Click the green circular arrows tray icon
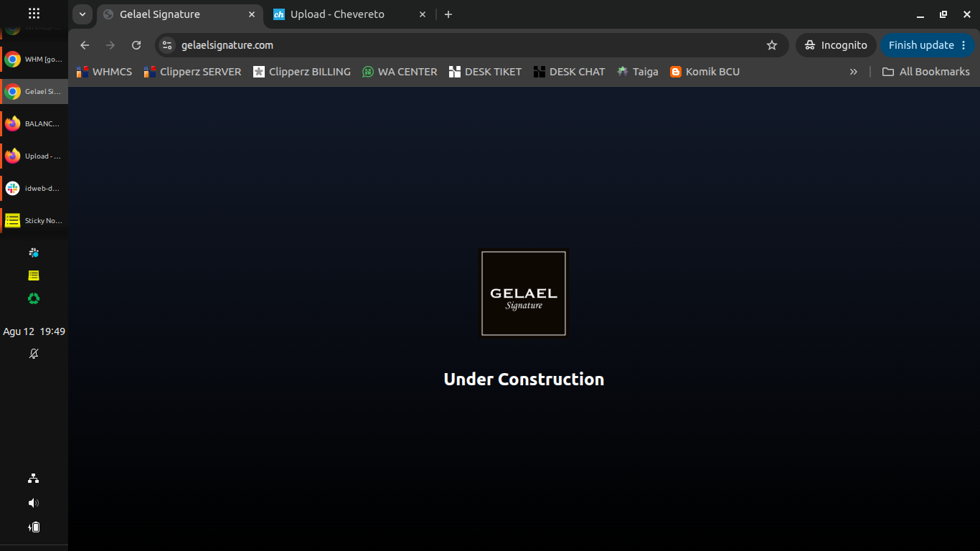This screenshot has width=980, height=551. 34,298
